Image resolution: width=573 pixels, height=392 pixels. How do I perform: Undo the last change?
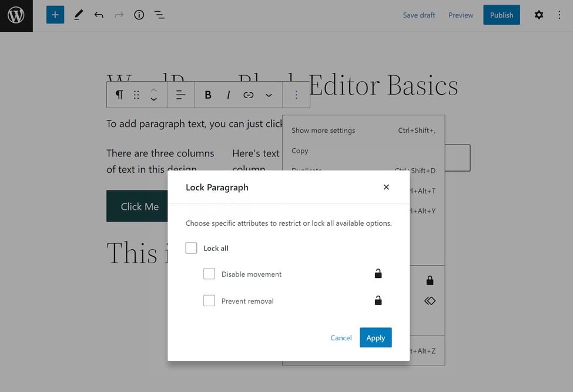99,15
